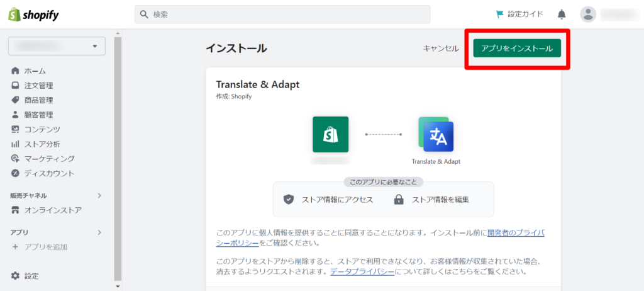Viewport: 644px width, 291px height.
Task: Open 商品管理 products tag icon
Action: click(x=15, y=100)
